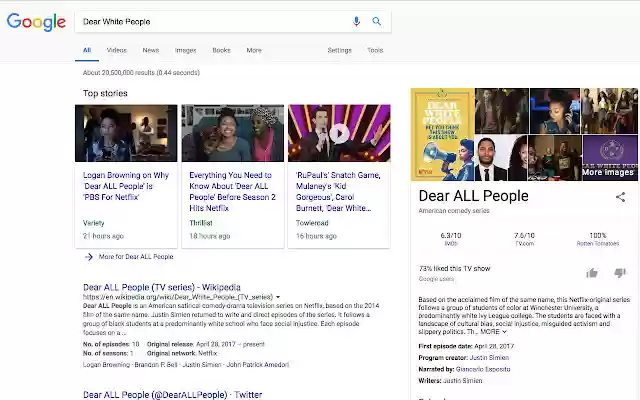Open search Tools
This screenshot has width=640, height=400.
[375, 50]
